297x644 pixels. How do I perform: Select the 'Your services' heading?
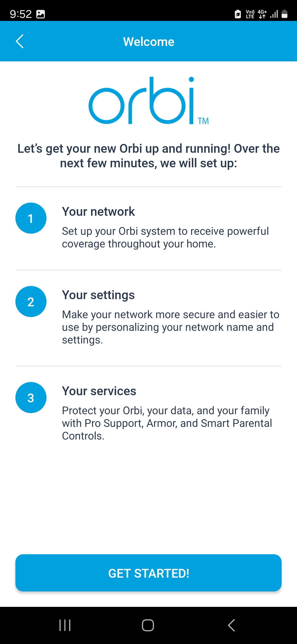99,391
